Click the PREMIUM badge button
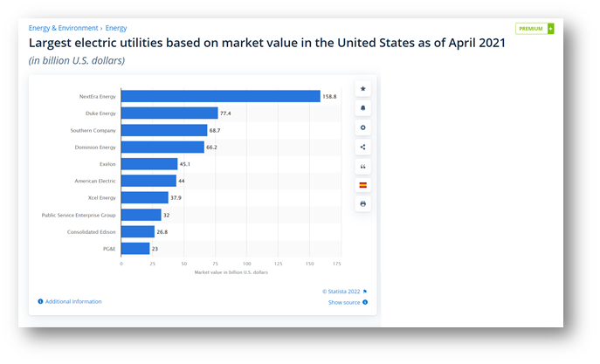The height and width of the screenshot is (364, 600). [534, 29]
